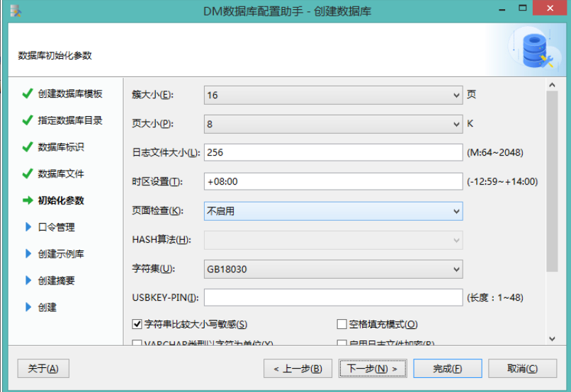Screen dimensions: 571x392
Task: Toggle 字符串比较大小写敏感 checkbox
Action: pyautogui.click(x=137, y=324)
